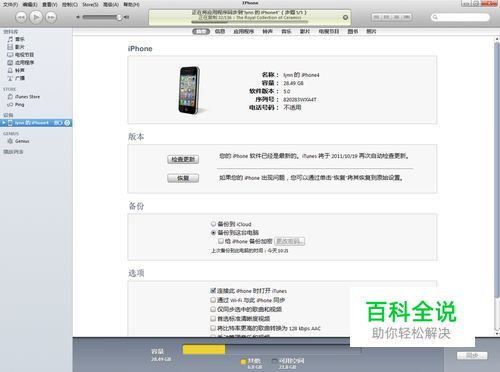Open the Store(S) menu

coord(90,4)
